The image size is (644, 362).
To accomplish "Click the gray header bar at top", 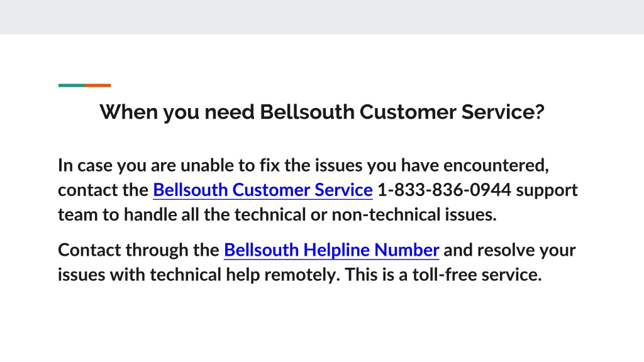I will pos(322,17).
